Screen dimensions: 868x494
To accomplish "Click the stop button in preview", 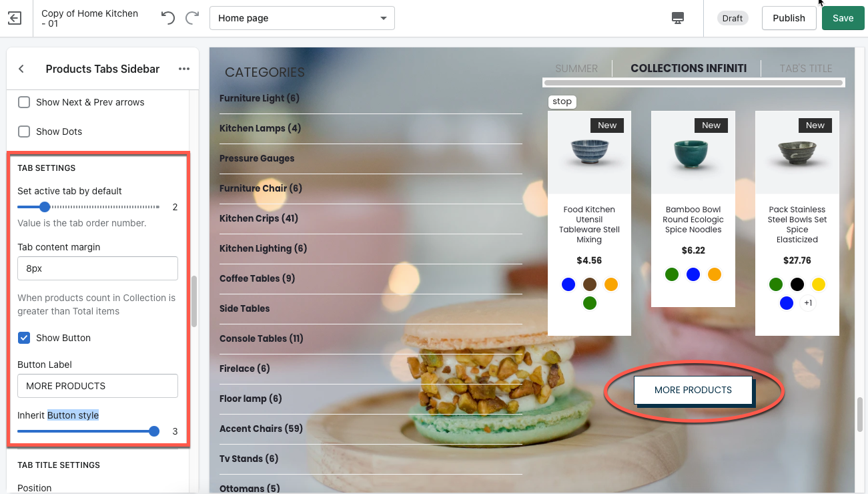I will (x=562, y=101).
